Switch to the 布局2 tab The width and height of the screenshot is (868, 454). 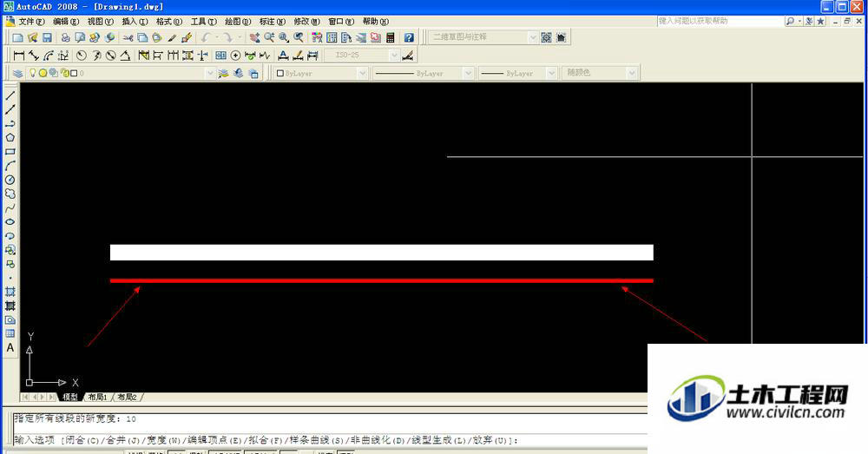tap(127, 397)
